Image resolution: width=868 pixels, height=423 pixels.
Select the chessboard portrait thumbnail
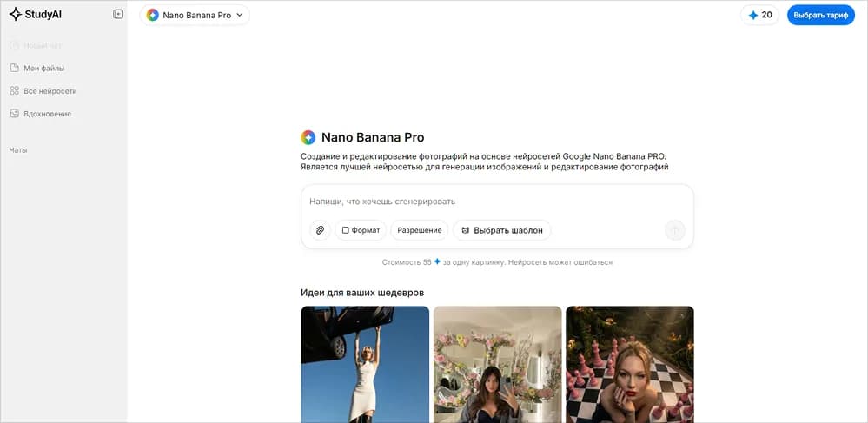click(629, 364)
